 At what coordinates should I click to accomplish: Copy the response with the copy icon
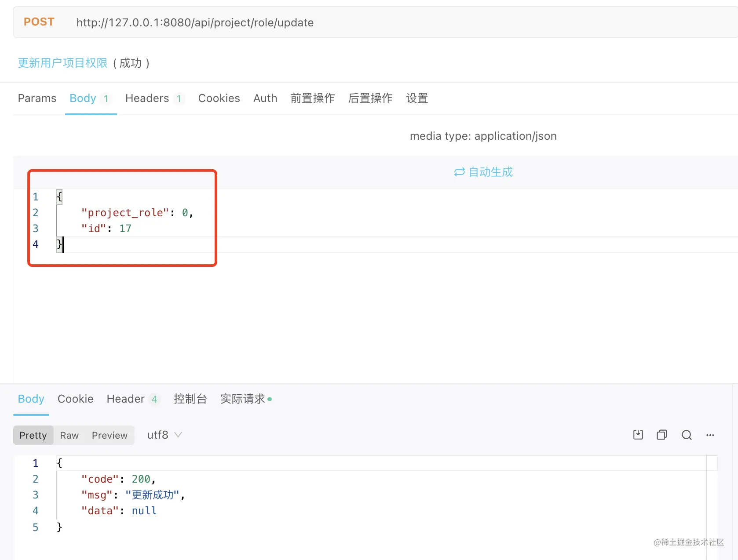click(662, 435)
